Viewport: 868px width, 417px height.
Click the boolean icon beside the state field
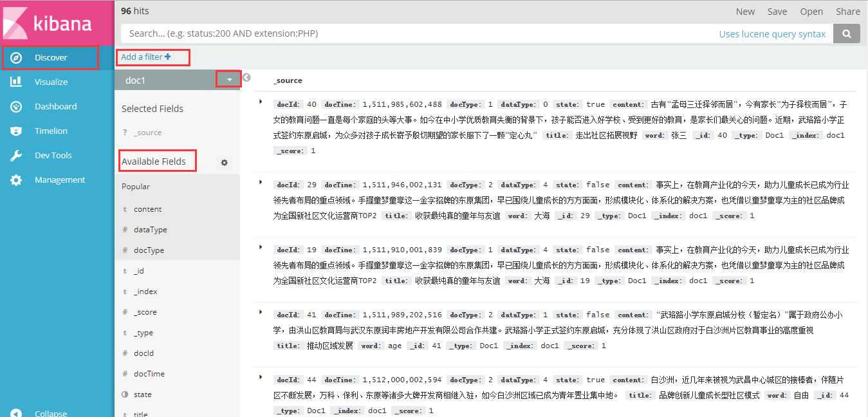[125, 394]
